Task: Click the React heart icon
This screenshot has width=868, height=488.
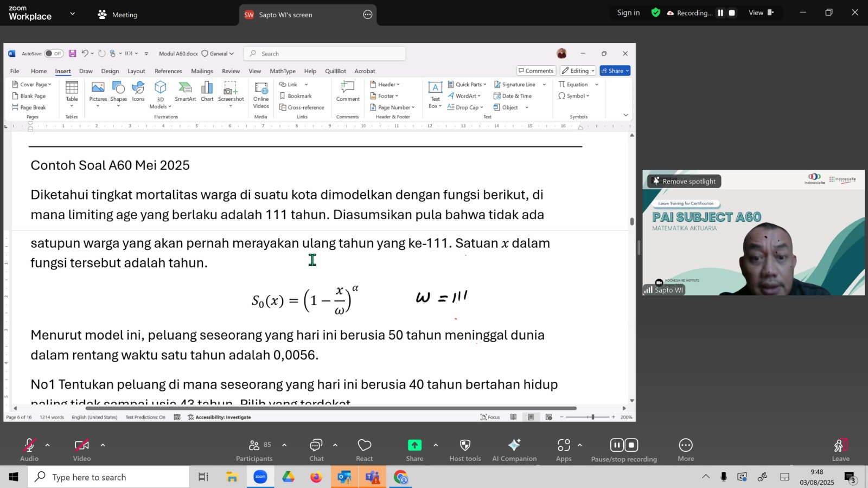Action: (365, 450)
